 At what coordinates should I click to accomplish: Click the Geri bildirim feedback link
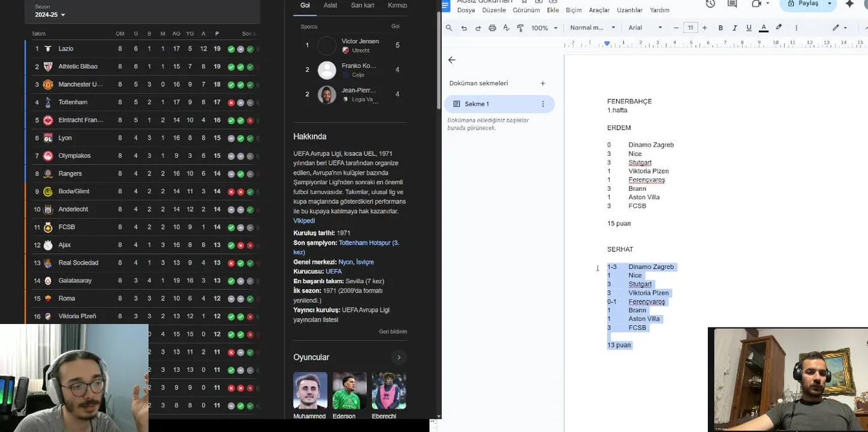click(393, 332)
